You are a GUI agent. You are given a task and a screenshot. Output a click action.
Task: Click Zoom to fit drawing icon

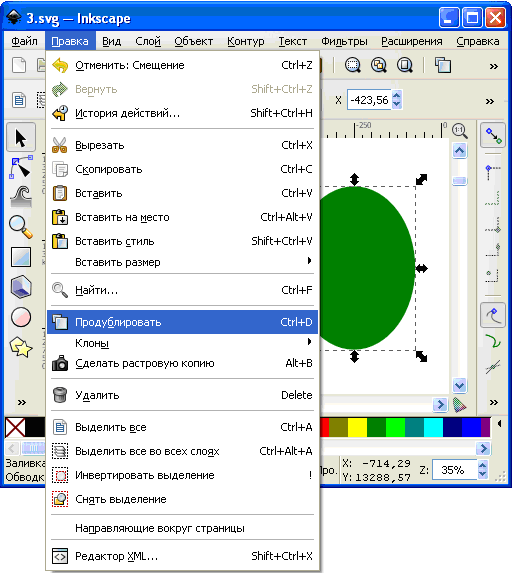[x=379, y=66]
